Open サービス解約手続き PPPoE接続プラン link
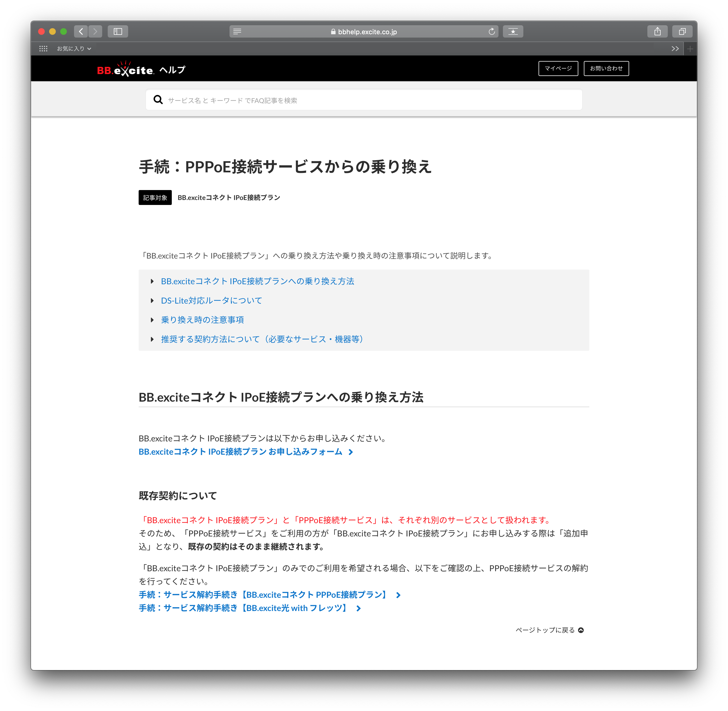 point(270,595)
